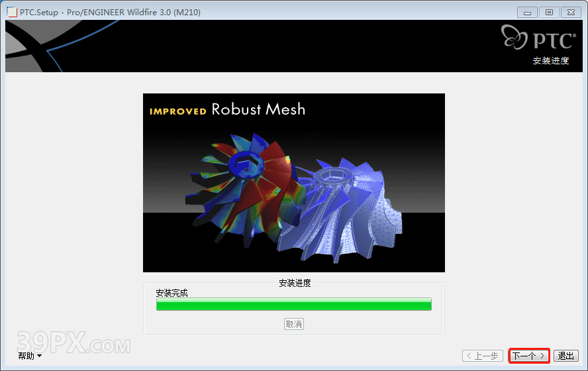
Task: Click the Robust Mesh promotional image
Action: coord(293,183)
